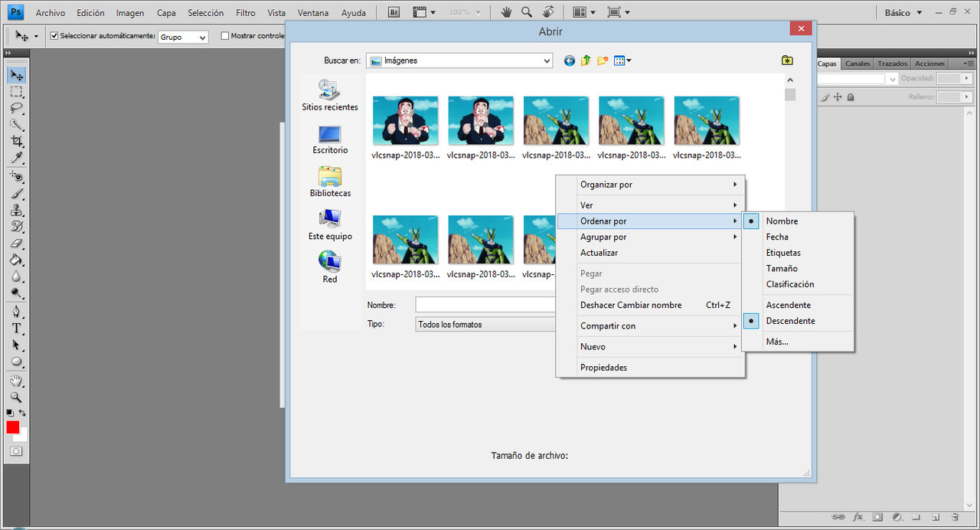The width and height of the screenshot is (980, 530).
Task: Select the Move tool in toolbox
Action: (x=16, y=75)
